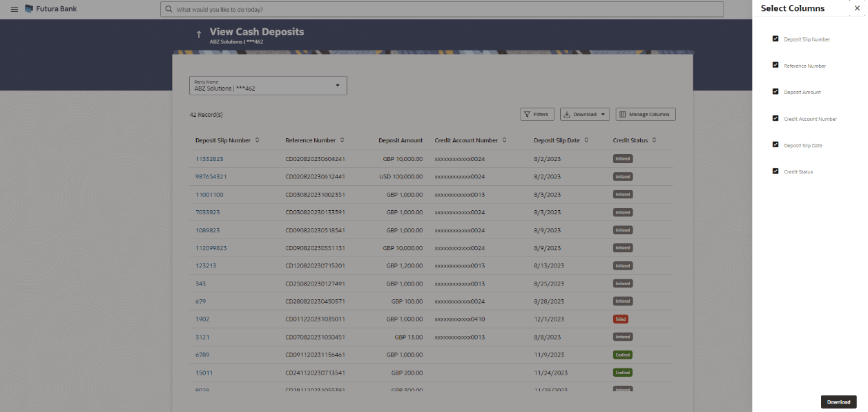The height and width of the screenshot is (412, 868).
Task: Sort by Reference Number column
Action: 343,140
